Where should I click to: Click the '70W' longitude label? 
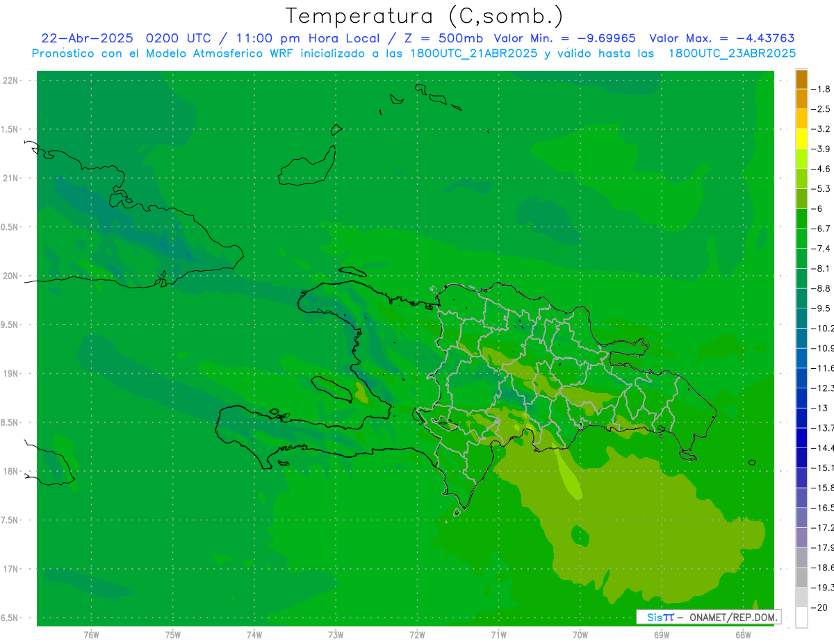580,635
